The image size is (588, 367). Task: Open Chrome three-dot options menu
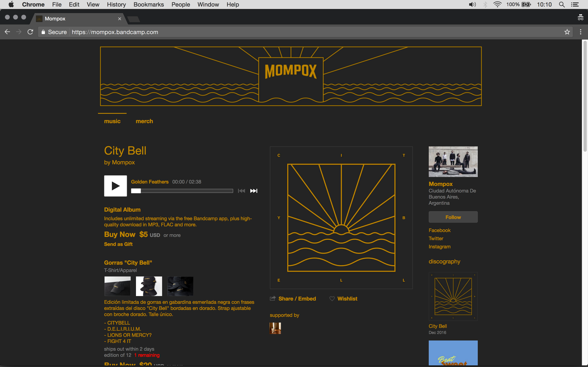(x=580, y=32)
